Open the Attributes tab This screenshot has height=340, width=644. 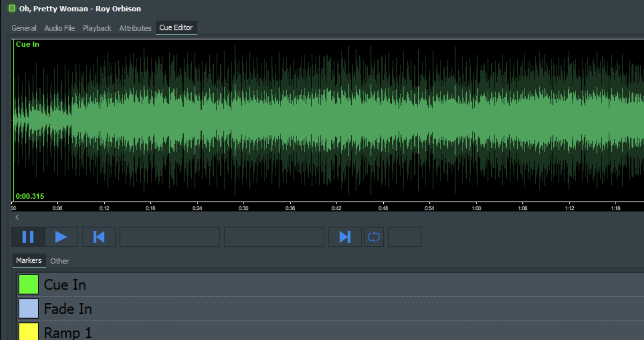pyautogui.click(x=135, y=28)
